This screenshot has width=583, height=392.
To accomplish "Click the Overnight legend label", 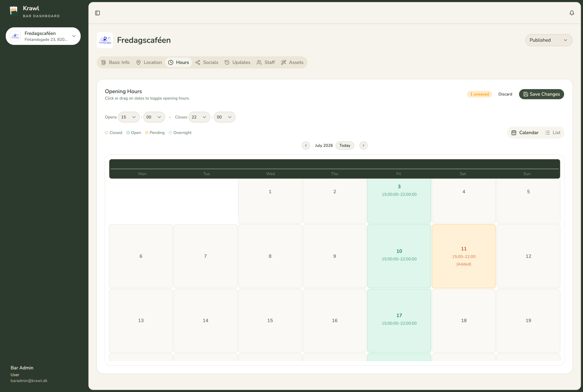I will pos(182,133).
